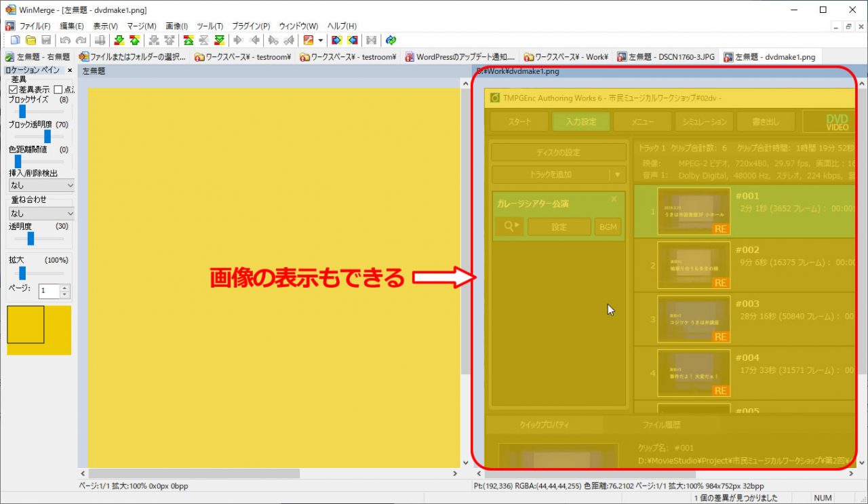Go to next difference with green down-arrow icon

point(119,40)
